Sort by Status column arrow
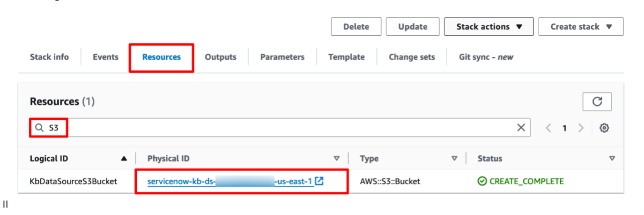 (612, 159)
